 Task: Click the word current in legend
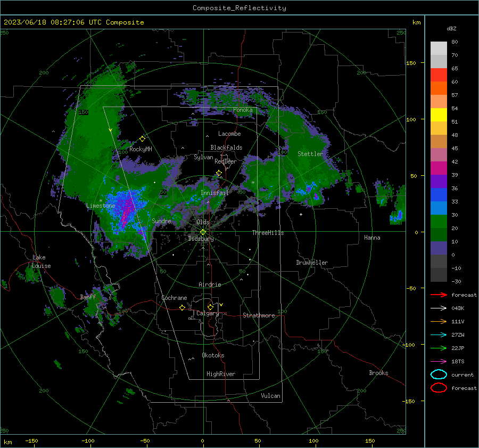tap(463, 374)
